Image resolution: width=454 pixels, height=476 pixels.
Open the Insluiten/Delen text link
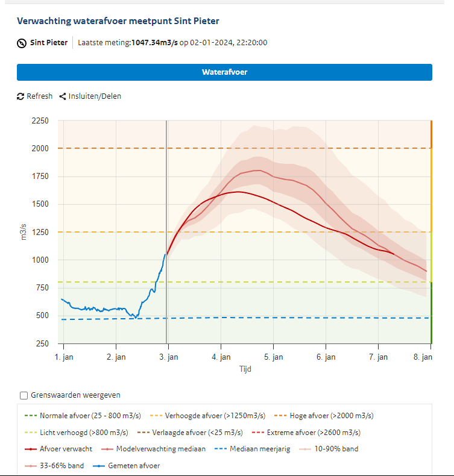(x=95, y=96)
